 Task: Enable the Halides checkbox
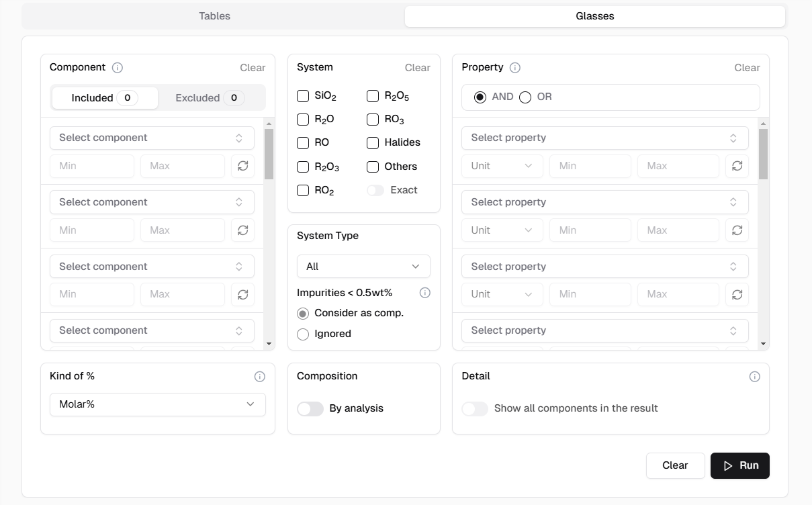(373, 143)
